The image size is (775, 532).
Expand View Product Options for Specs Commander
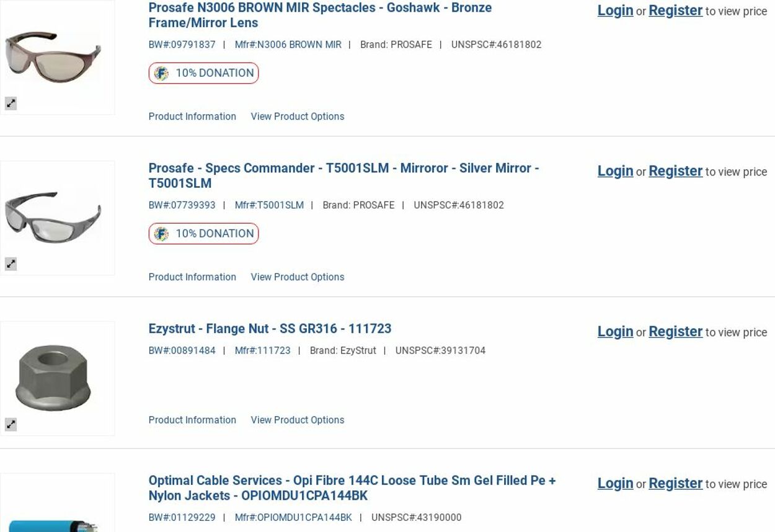(x=297, y=277)
